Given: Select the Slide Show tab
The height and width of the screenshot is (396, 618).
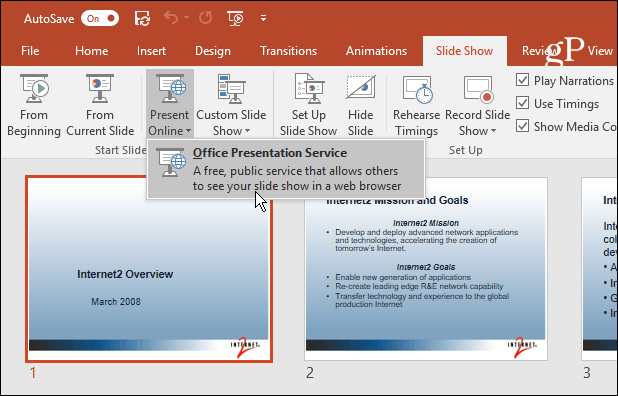Looking at the screenshot, I should tap(464, 51).
